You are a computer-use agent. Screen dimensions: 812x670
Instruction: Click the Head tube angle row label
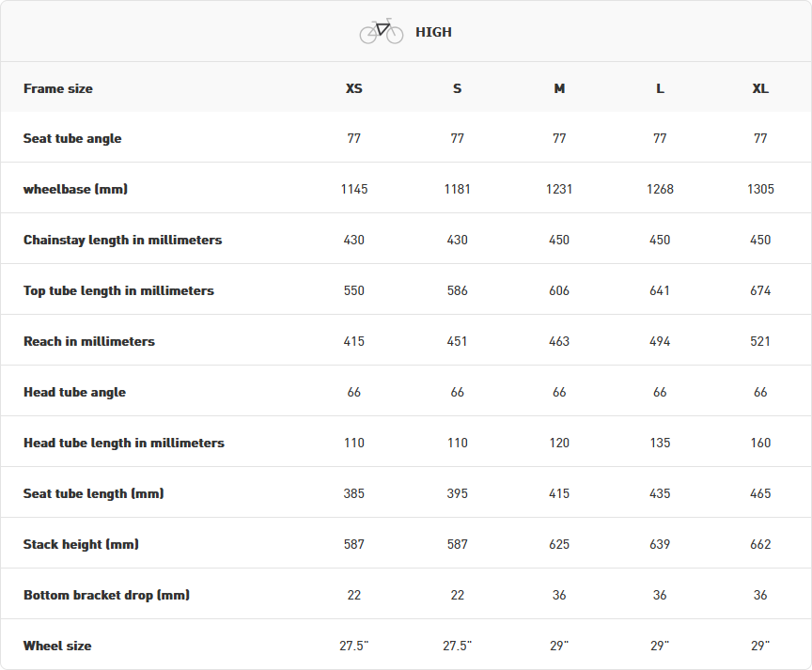tap(74, 392)
